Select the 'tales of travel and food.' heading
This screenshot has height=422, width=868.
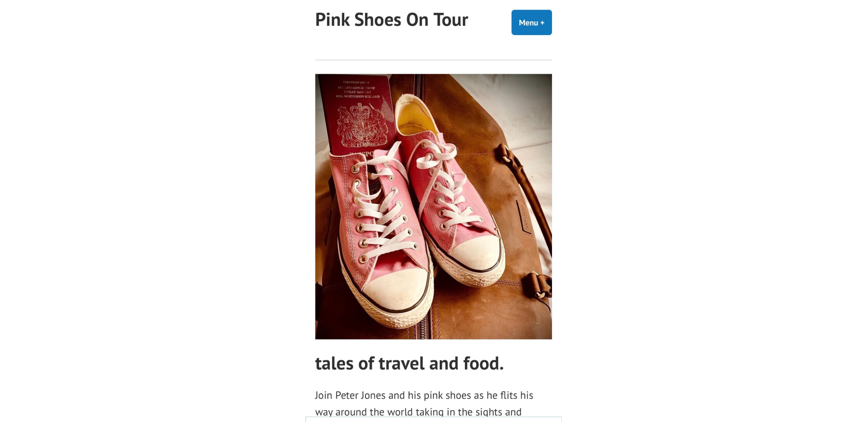[409, 363]
